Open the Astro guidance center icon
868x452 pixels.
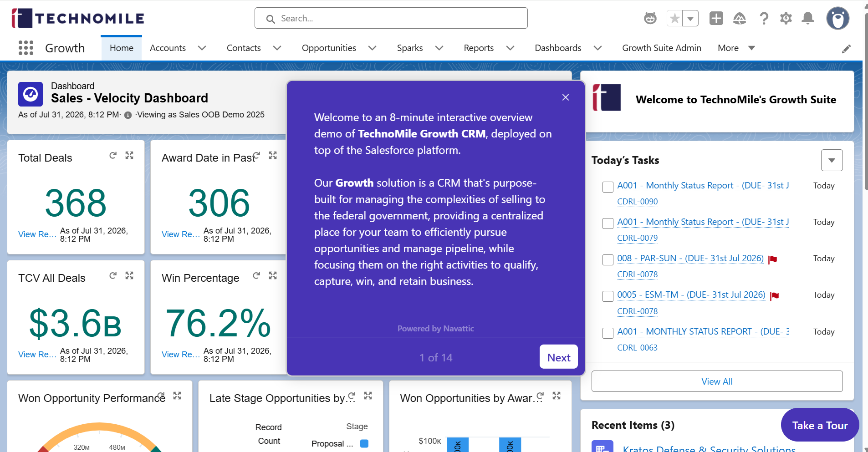[x=650, y=18]
